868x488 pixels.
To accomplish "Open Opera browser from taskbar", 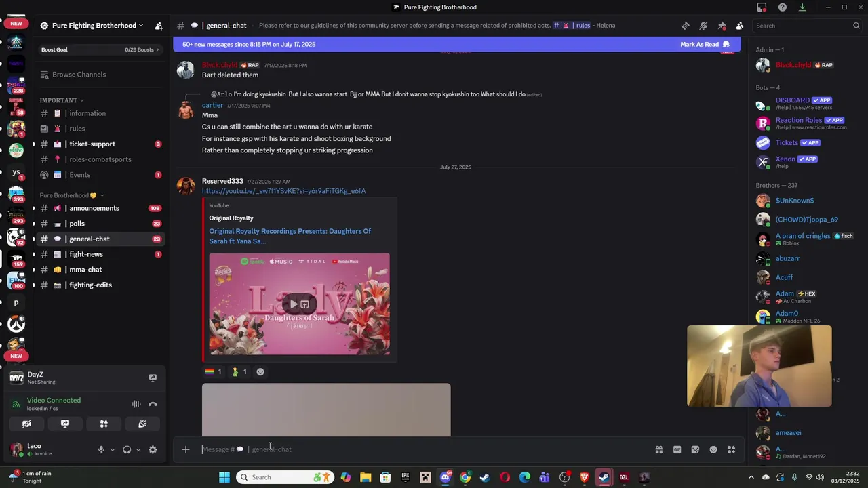I will click(x=505, y=477).
